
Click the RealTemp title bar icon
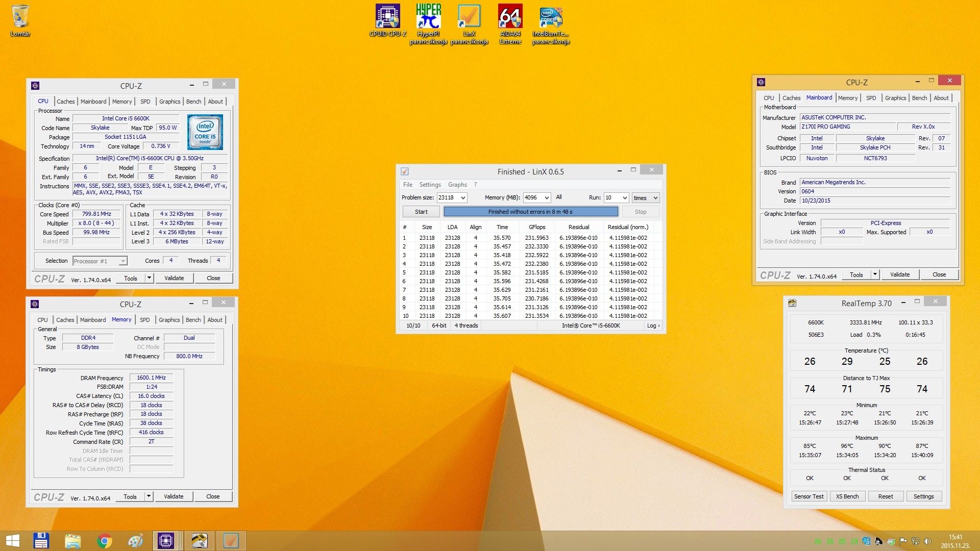coord(792,303)
